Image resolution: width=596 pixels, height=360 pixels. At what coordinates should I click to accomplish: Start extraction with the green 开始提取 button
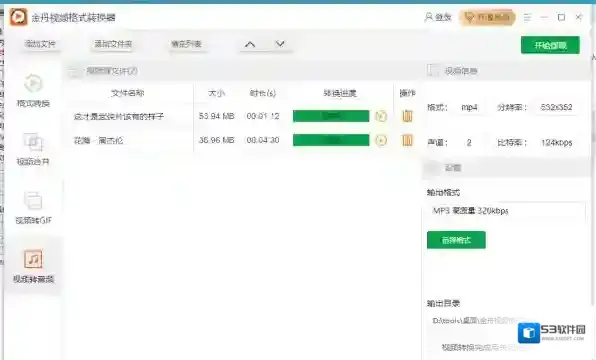coord(550,45)
